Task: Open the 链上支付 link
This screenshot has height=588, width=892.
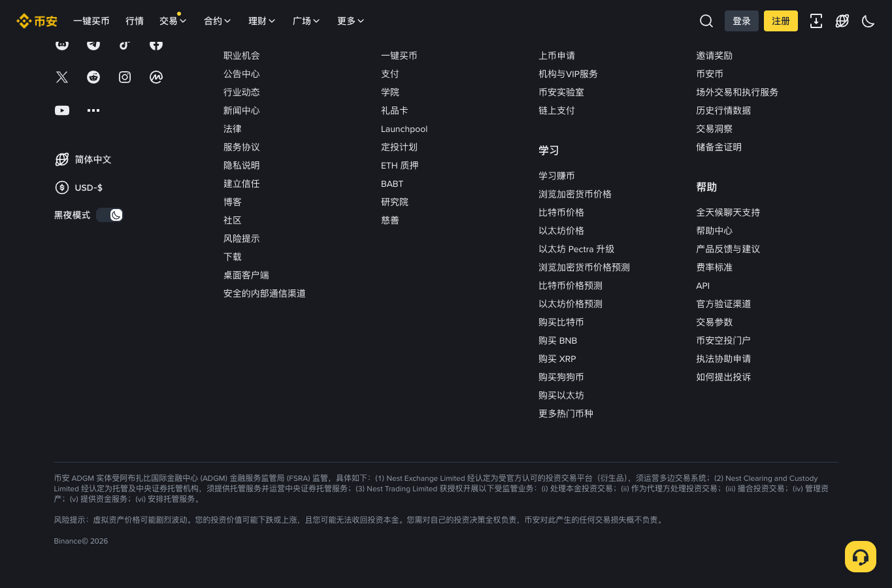Action: point(557,110)
